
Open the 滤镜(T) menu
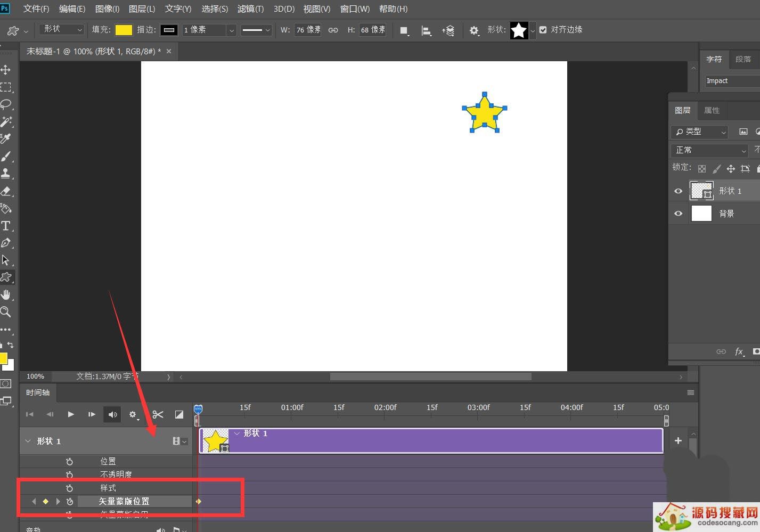[250, 9]
